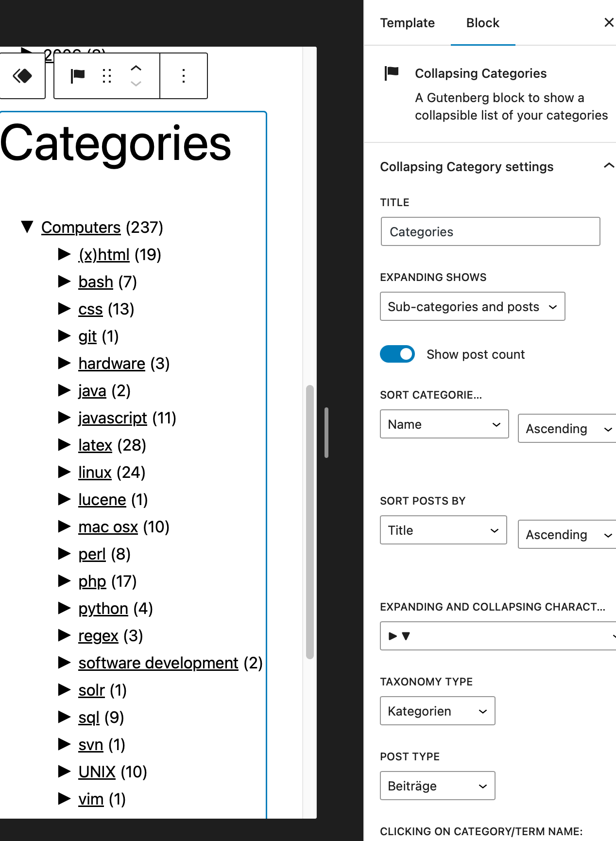Expand the python category triangle

point(64,608)
